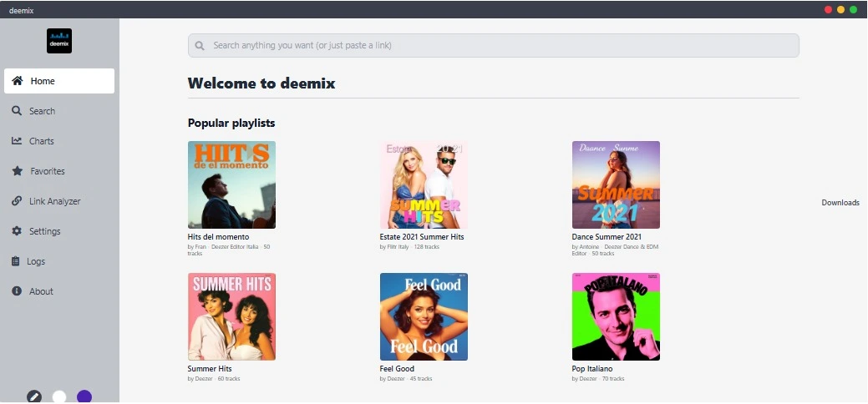The height and width of the screenshot is (404, 868).
Task: Open Summer Hits playlist cover
Action: (231, 316)
